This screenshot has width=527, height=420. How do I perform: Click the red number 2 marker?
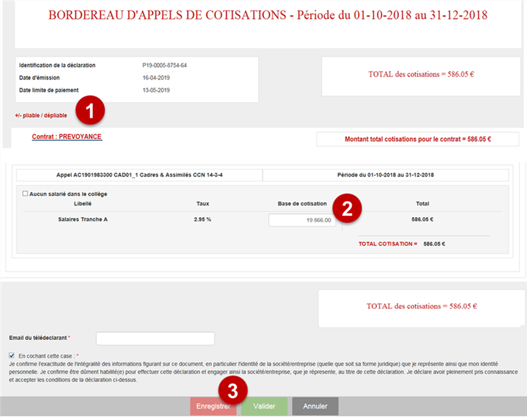pos(347,209)
